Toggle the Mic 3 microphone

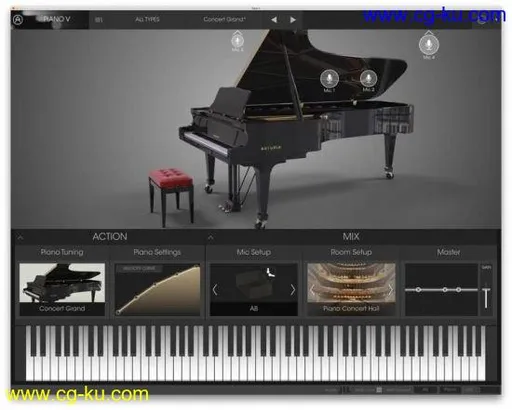pyautogui.click(x=237, y=41)
